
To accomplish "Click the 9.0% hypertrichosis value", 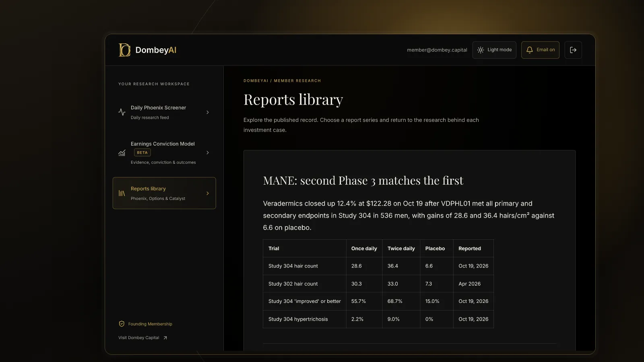I will click(394, 319).
